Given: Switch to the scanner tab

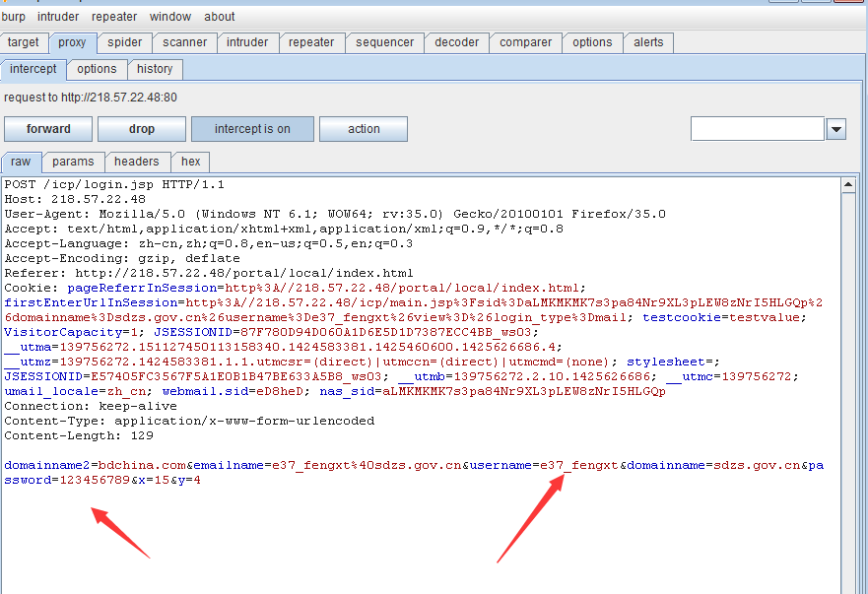Looking at the screenshot, I should coord(184,42).
